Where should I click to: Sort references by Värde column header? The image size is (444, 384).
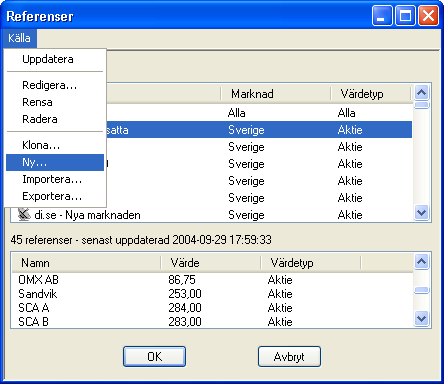211,263
